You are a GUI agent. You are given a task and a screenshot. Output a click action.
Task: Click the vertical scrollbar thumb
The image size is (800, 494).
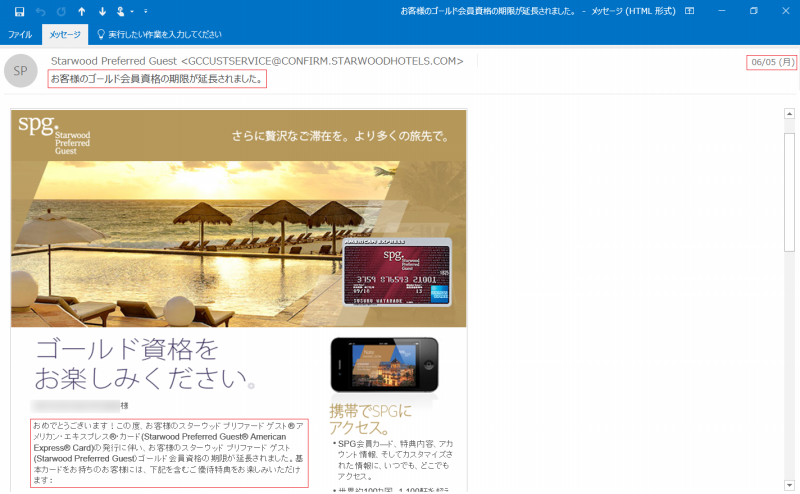(x=789, y=191)
